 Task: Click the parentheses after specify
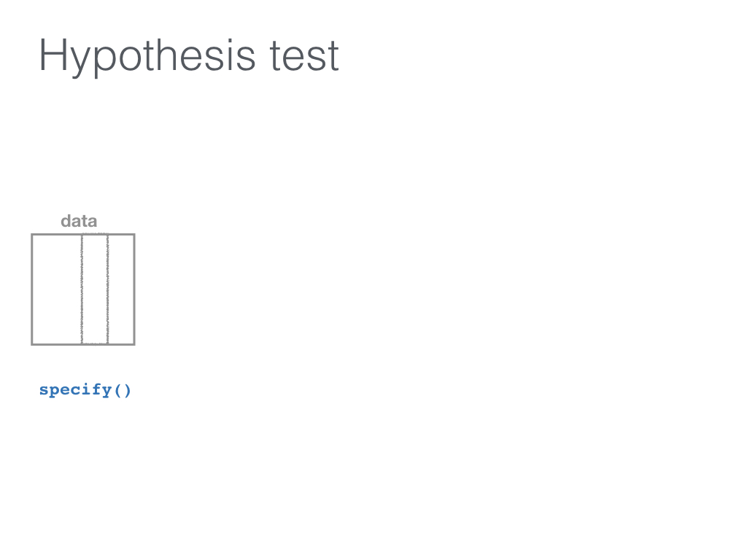point(122,391)
